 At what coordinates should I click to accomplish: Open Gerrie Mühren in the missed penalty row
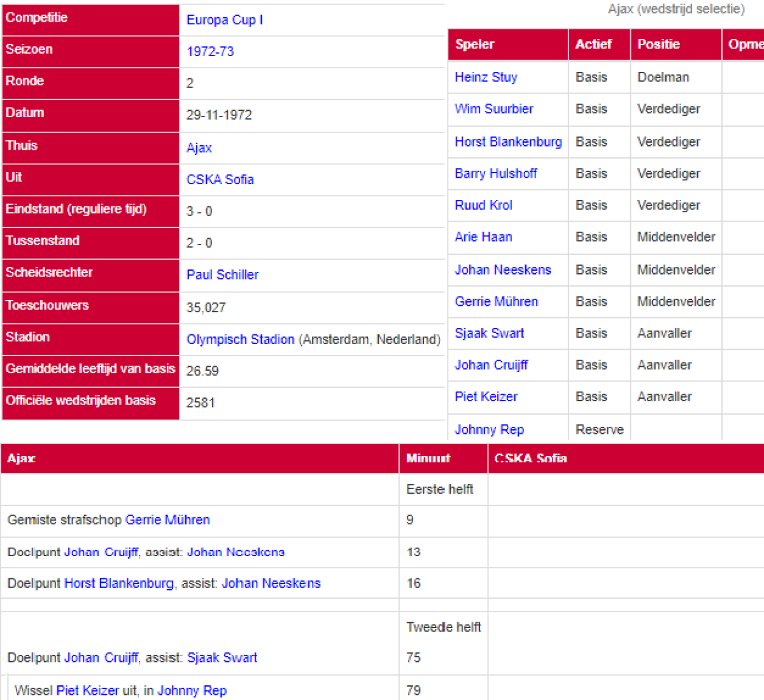click(167, 520)
